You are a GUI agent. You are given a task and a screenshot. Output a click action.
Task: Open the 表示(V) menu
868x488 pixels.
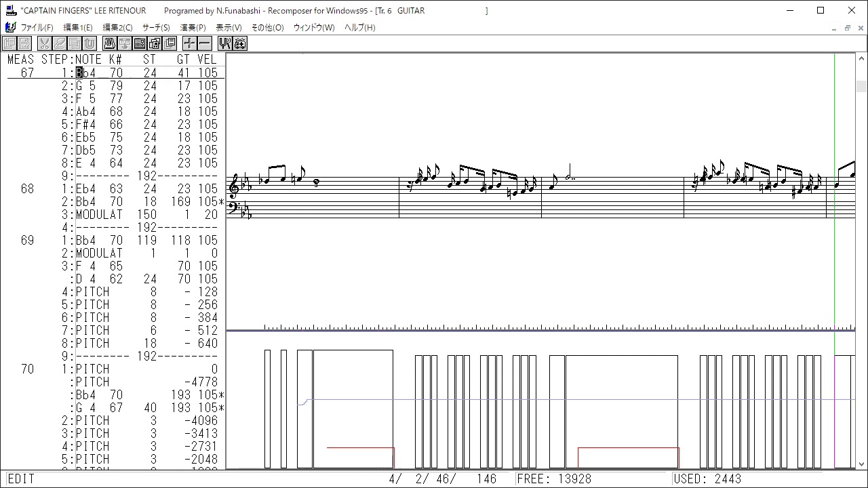coord(229,28)
